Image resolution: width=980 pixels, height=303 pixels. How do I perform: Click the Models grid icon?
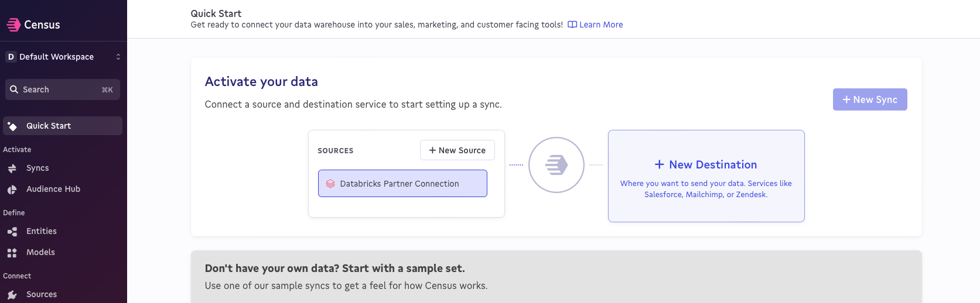point(12,253)
